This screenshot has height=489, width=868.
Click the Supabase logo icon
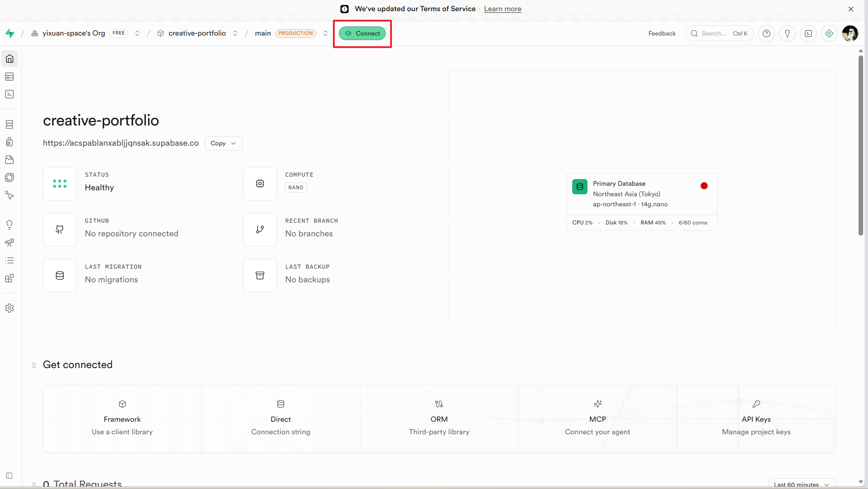click(10, 33)
